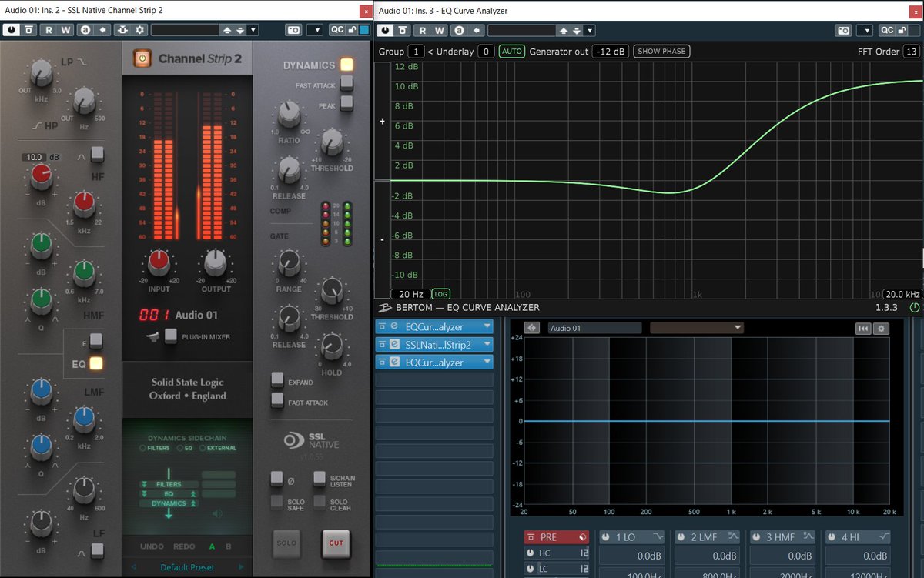
Task: Click Write automation W in SSL window toolbar
Action: pos(65,30)
